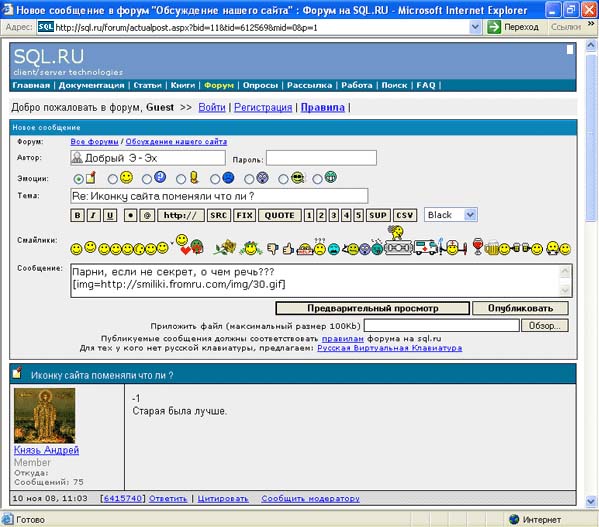Insert the thumbs up smiley

pyautogui.click(x=288, y=249)
